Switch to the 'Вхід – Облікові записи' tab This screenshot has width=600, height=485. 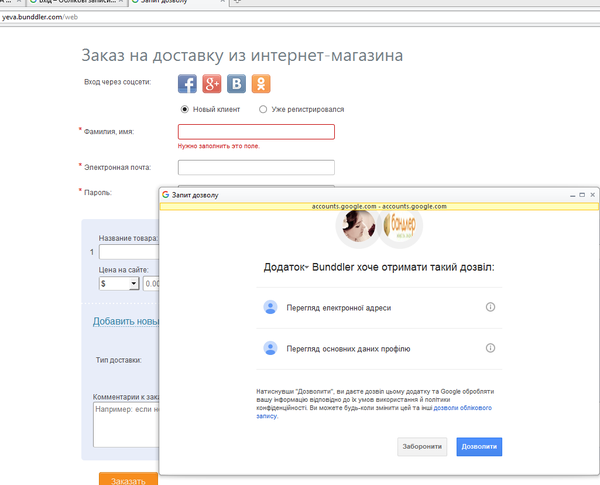(77, 2)
